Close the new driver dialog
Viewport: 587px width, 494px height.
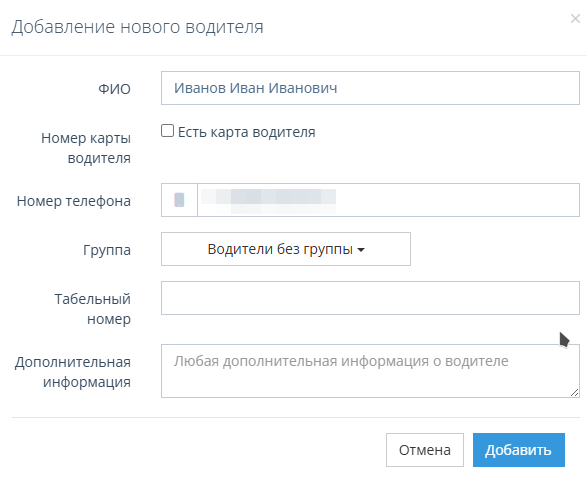575,18
